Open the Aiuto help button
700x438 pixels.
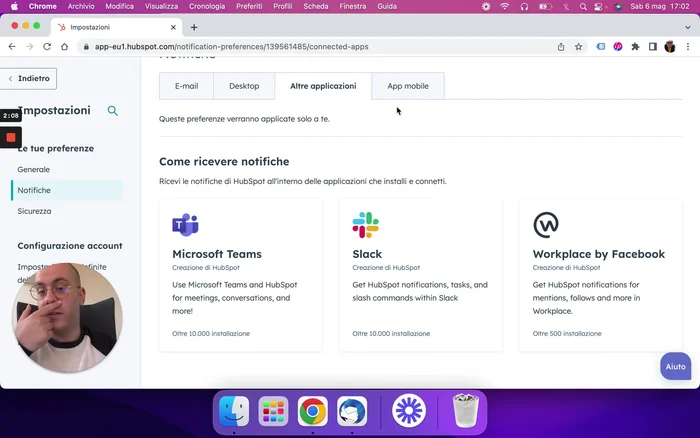675,367
